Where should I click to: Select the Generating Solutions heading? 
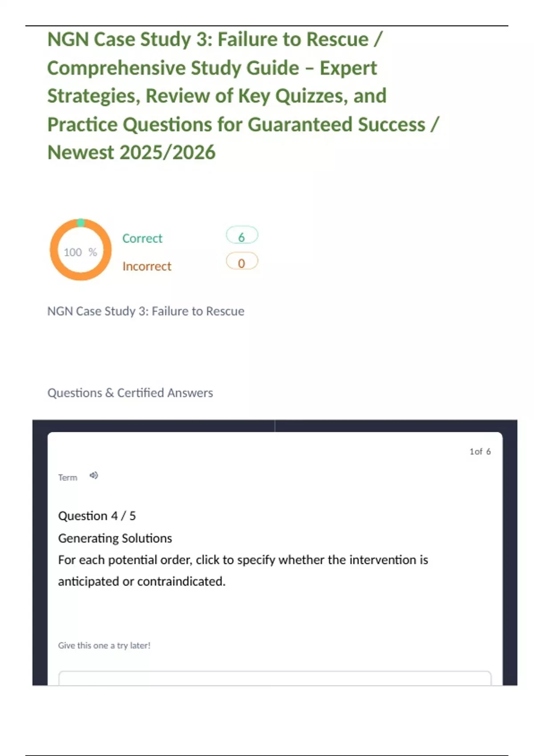pyautogui.click(x=115, y=538)
